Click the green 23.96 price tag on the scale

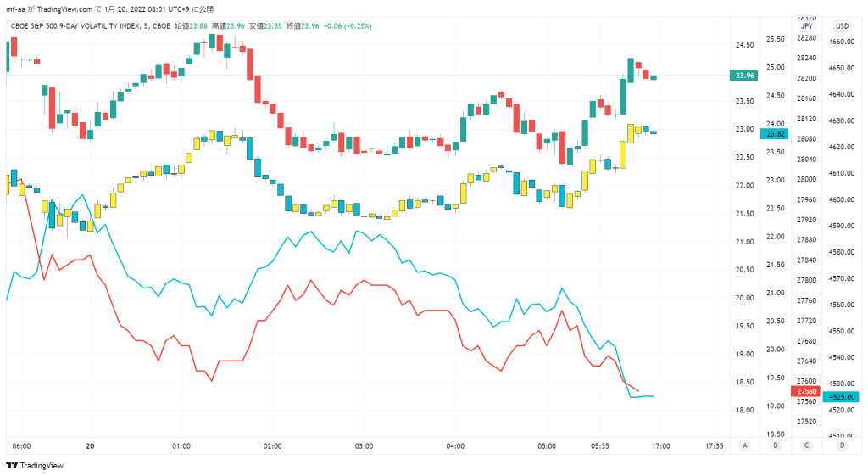click(744, 76)
